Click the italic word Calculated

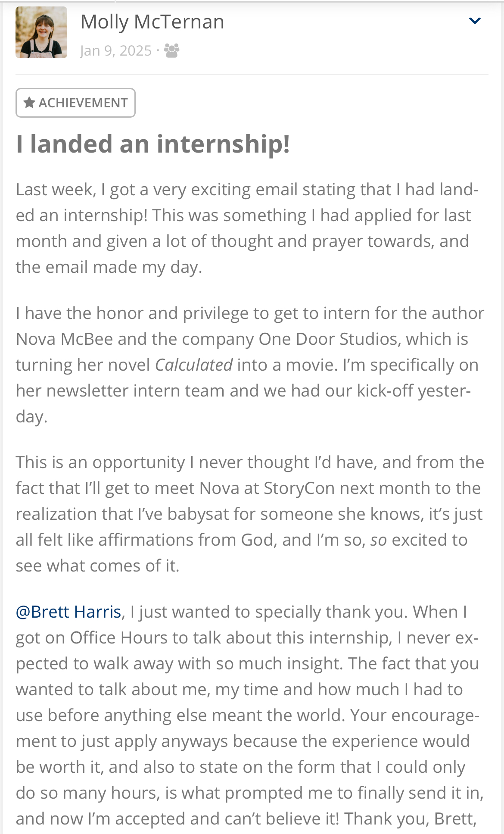(194, 365)
